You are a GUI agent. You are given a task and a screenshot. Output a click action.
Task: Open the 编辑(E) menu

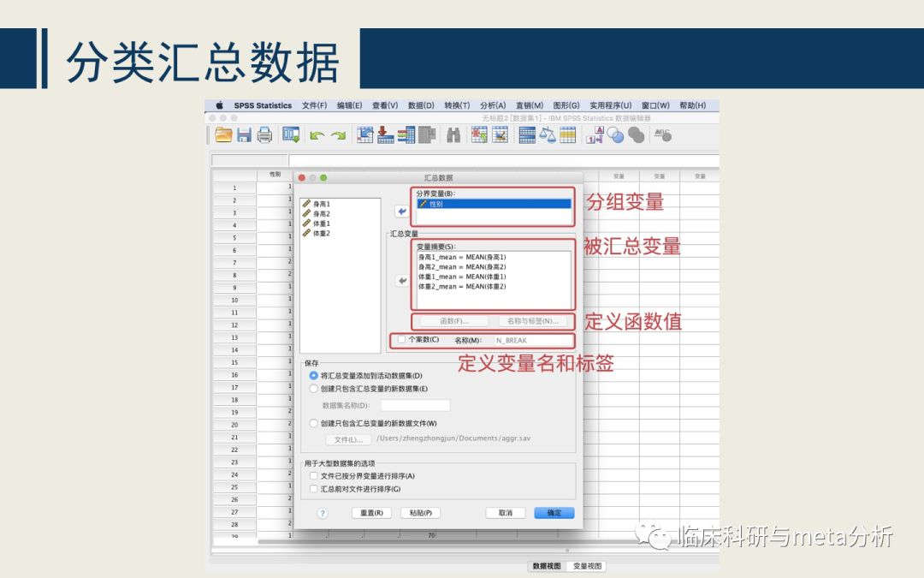349,105
